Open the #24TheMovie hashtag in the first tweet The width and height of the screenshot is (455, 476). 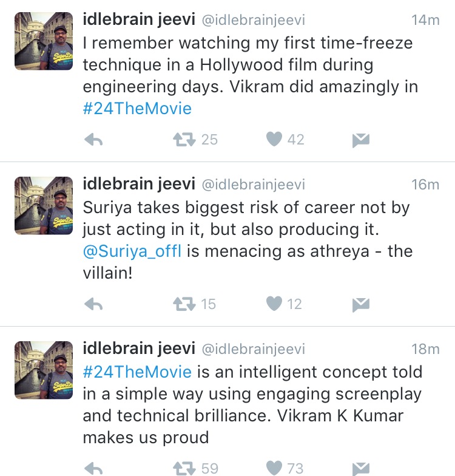click(x=137, y=109)
